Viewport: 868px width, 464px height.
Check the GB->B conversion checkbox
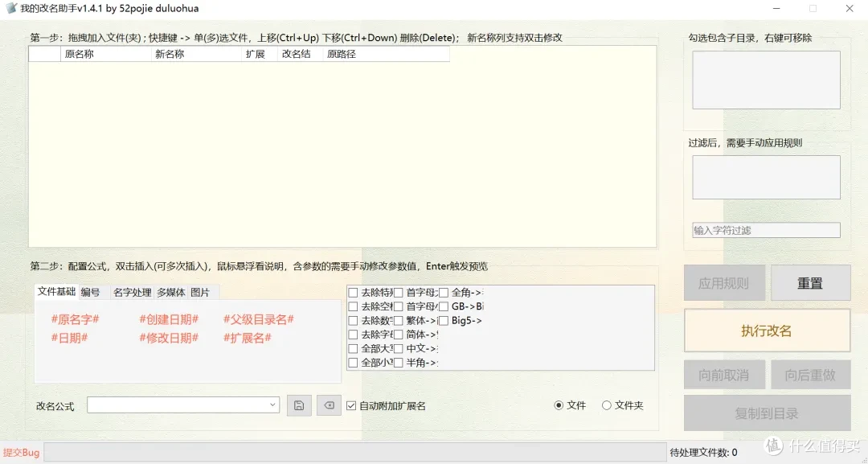(444, 306)
